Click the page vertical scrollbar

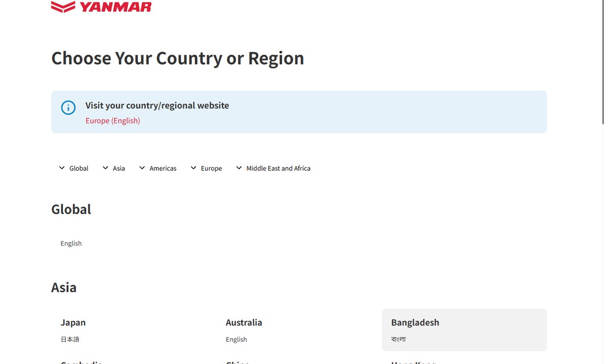(x=602, y=61)
